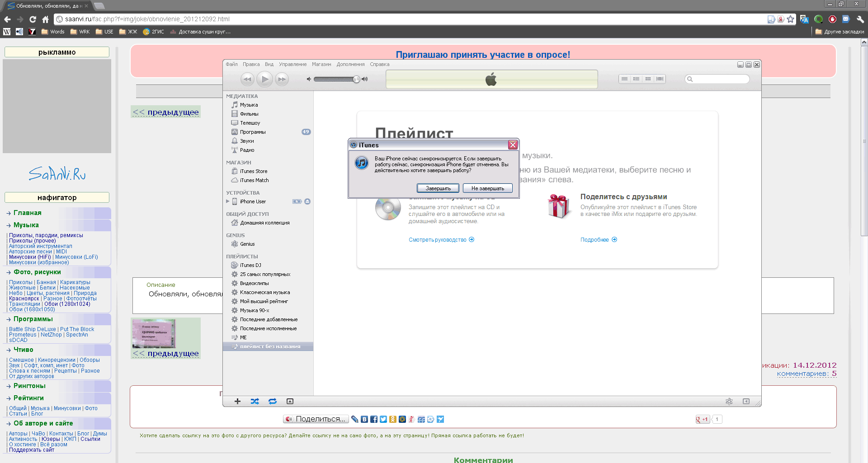Adjust the iTunes volume slider knob

point(356,79)
